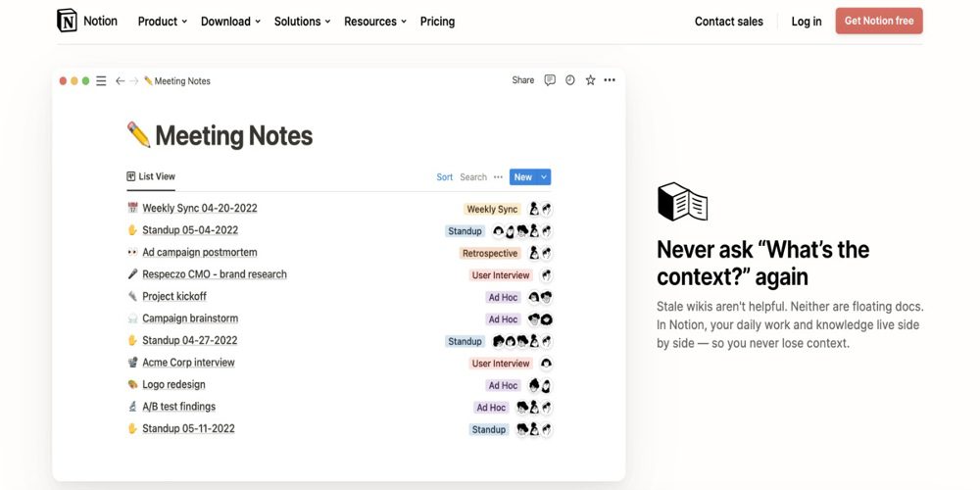
Task: Open Respeczo CMO - brand research entry
Action: click(215, 273)
